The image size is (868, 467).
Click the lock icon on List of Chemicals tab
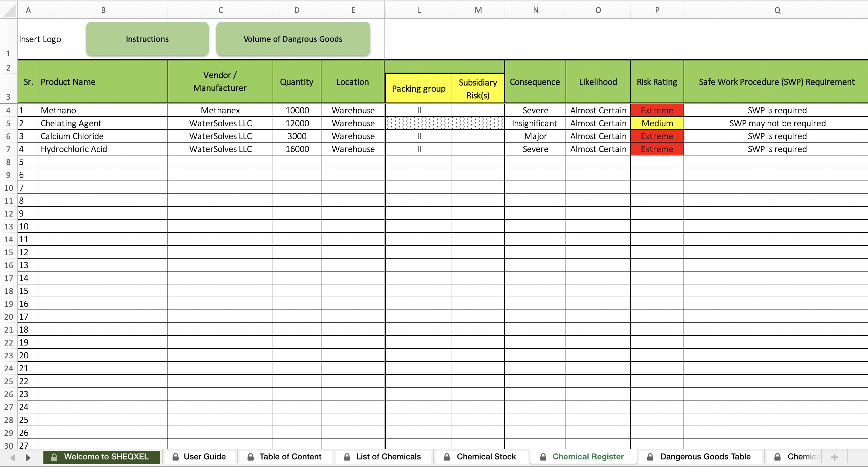(347, 457)
